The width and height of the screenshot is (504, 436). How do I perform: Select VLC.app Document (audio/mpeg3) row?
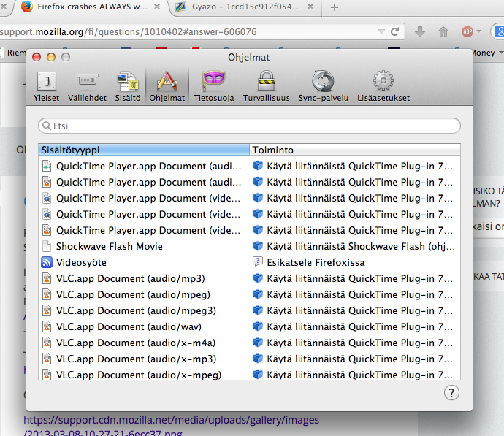coord(249,310)
